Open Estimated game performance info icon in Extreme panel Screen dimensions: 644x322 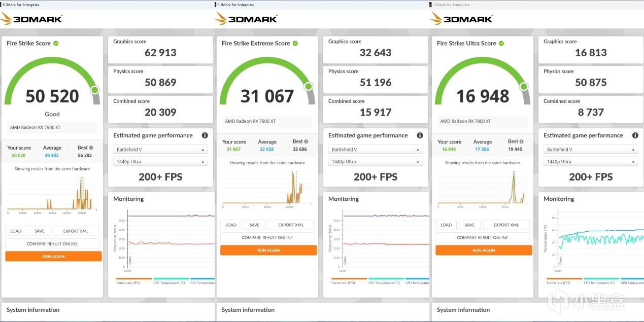(x=420, y=135)
